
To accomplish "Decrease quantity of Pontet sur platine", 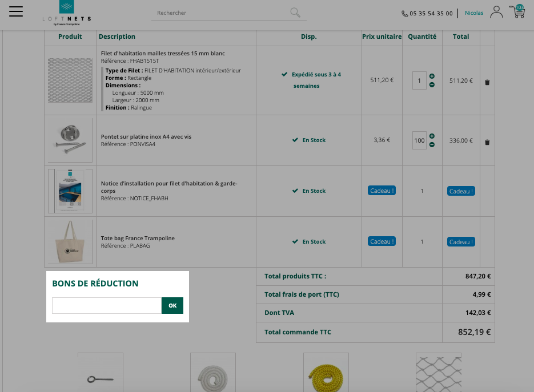I will point(432,144).
